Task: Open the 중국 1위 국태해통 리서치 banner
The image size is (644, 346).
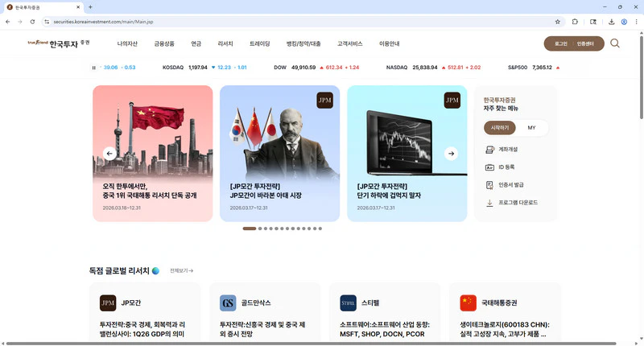Action: pos(153,154)
